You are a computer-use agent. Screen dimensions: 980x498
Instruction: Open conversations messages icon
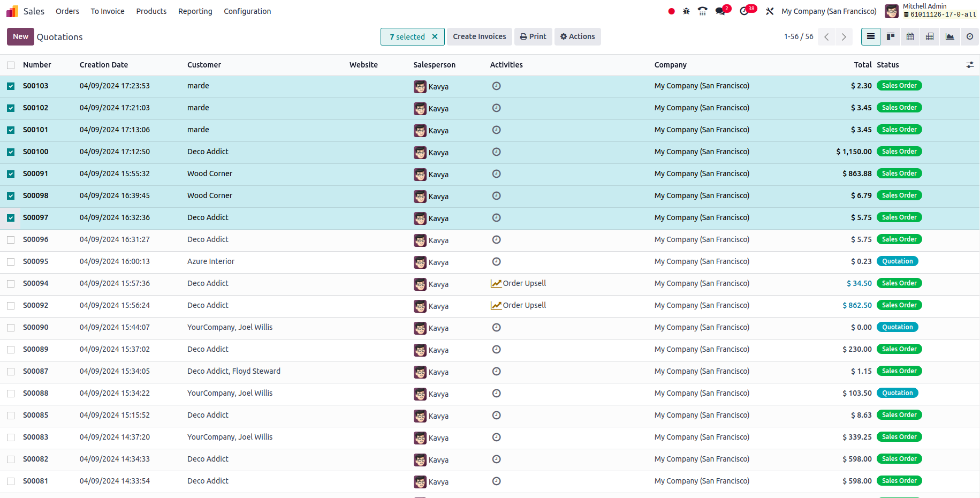(720, 11)
